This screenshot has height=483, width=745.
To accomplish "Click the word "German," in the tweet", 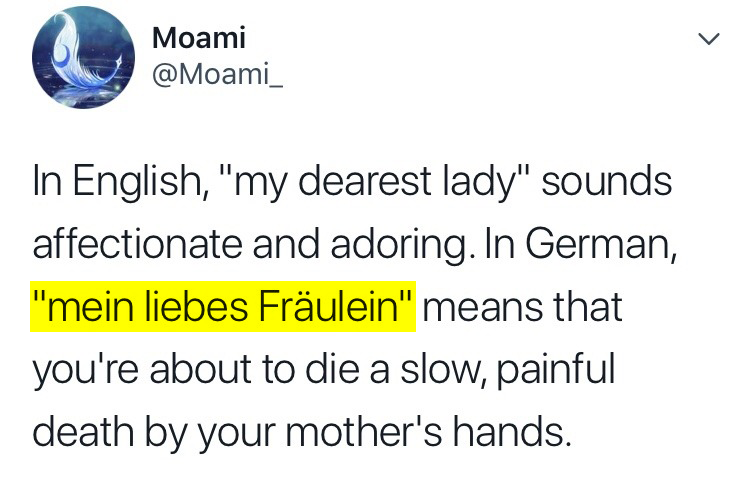I will pos(601,244).
